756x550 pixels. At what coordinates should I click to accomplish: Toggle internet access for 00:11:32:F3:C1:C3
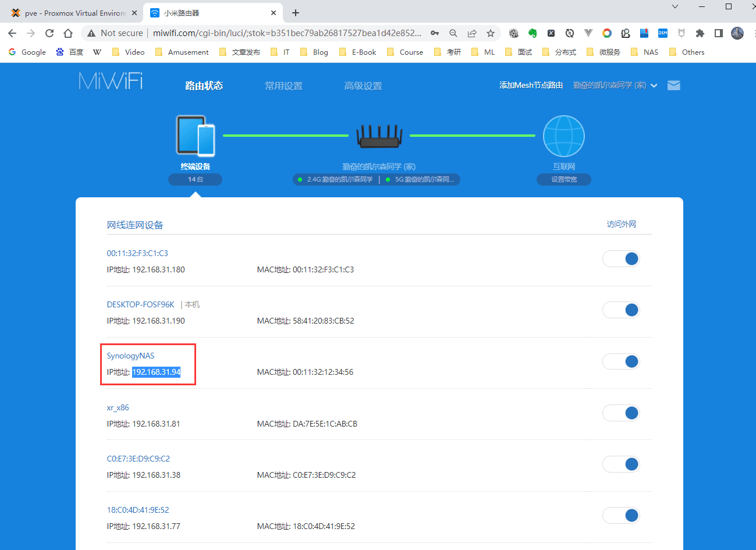coord(621,258)
